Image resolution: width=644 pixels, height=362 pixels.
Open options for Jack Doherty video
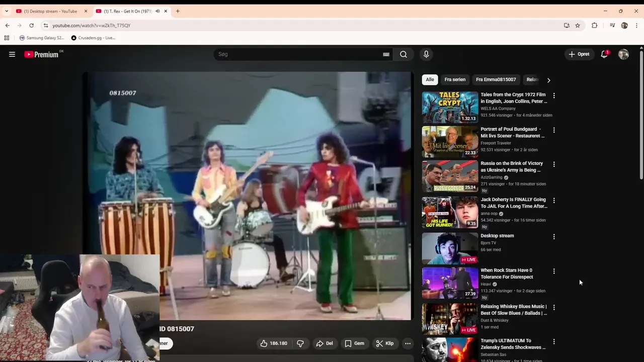pyautogui.click(x=554, y=200)
